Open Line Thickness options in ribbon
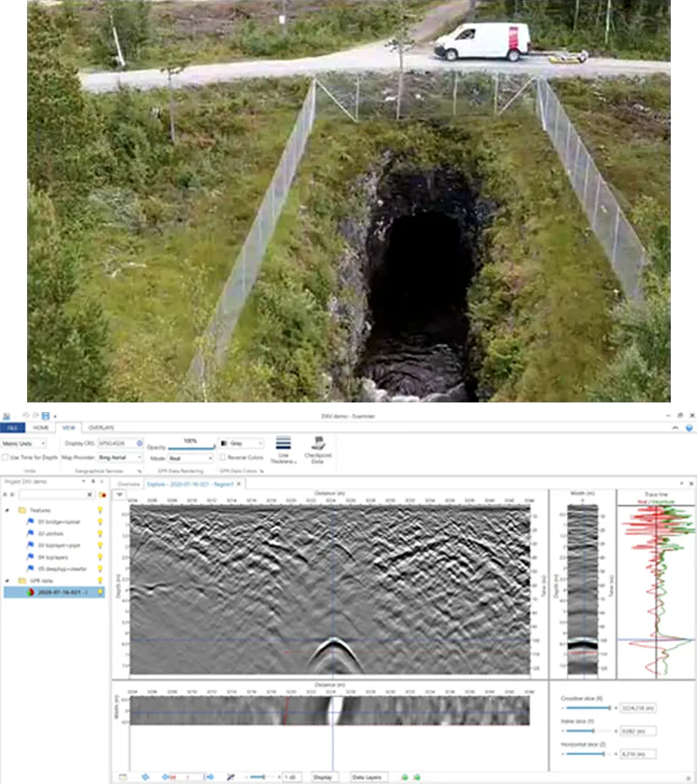 [282, 449]
